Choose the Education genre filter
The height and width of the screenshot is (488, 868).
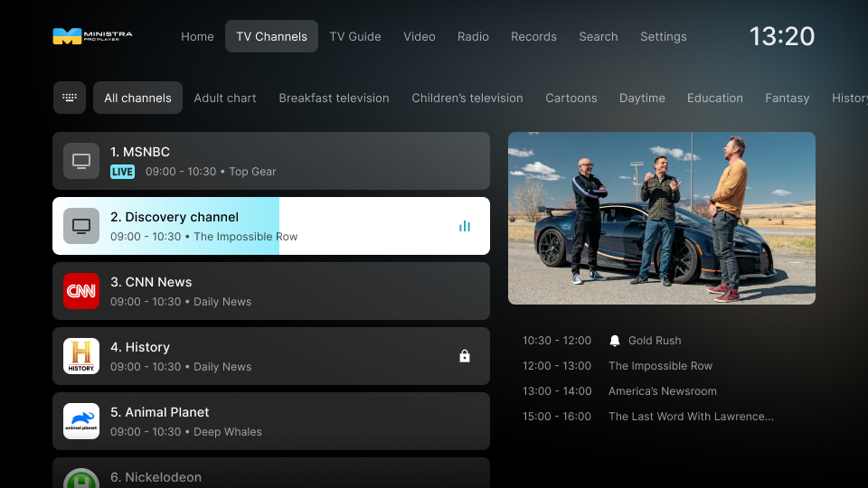coord(715,98)
